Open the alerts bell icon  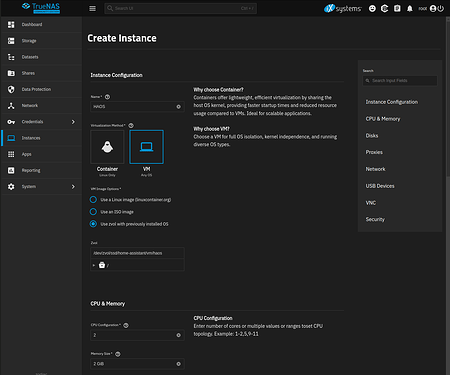click(x=410, y=9)
